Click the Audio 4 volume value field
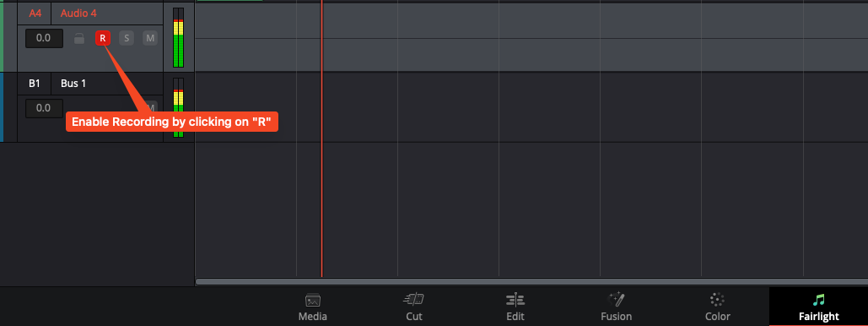The width and height of the screenshot is (868, 326). click(44, 38)
